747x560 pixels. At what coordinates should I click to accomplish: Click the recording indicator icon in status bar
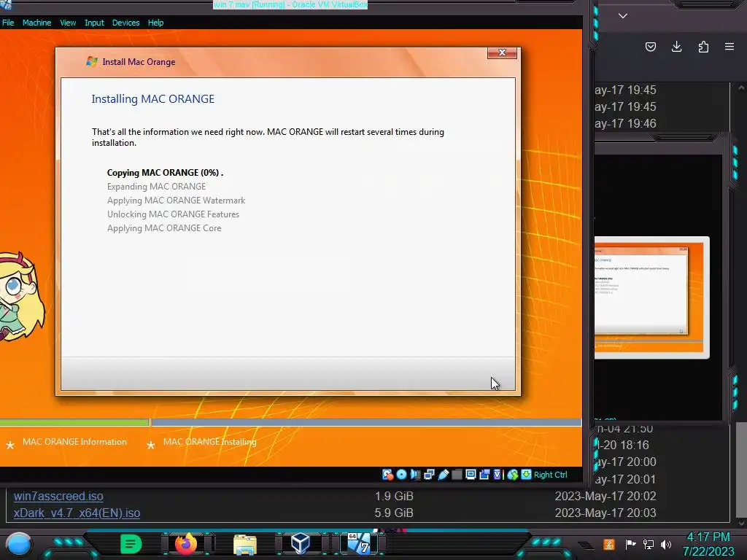tap(484, 474)
